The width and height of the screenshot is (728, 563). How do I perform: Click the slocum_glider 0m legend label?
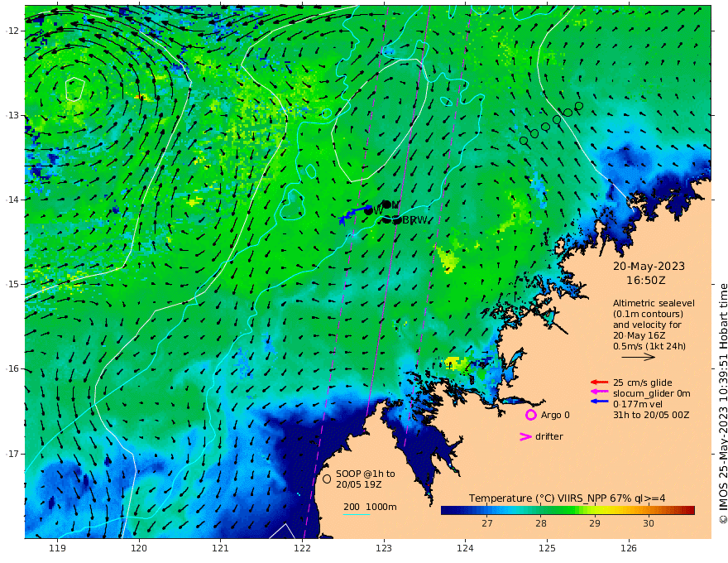pyautogui.click(x=651, y=393)
